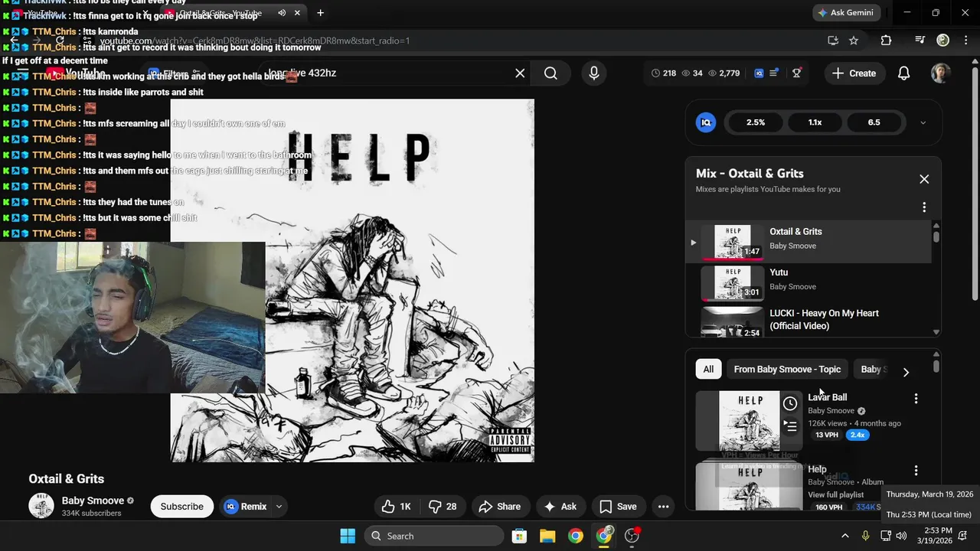
Task: Dislike the video showing 28
Action: [x=443, y=507]
